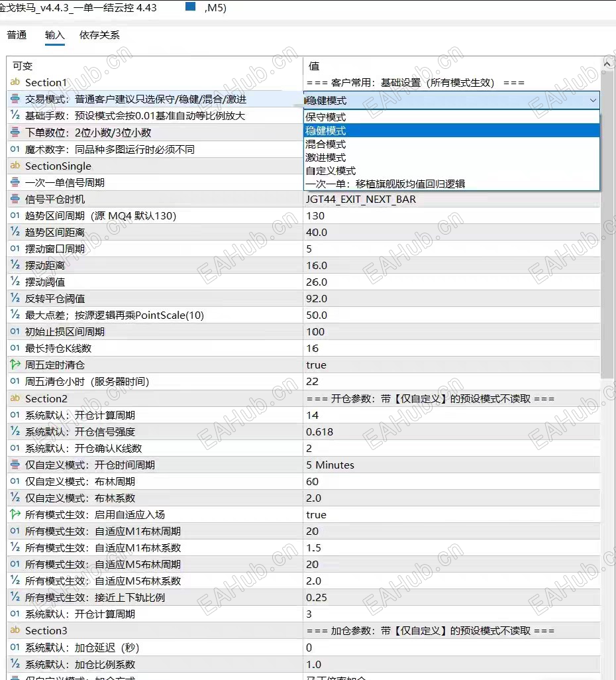616x680 pixels.
Task: Click the 交易模式 enum icon
Action: click(15, 99)
